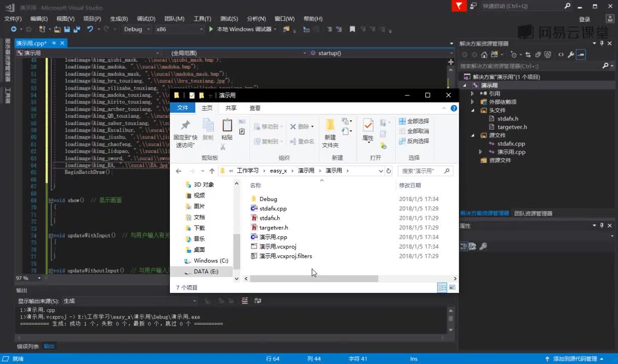Image resolution: width=618 pixels, height=364 pixels.
Task: Click 全部取消 in Explorer ribbon
Action: tap(414, 131)
